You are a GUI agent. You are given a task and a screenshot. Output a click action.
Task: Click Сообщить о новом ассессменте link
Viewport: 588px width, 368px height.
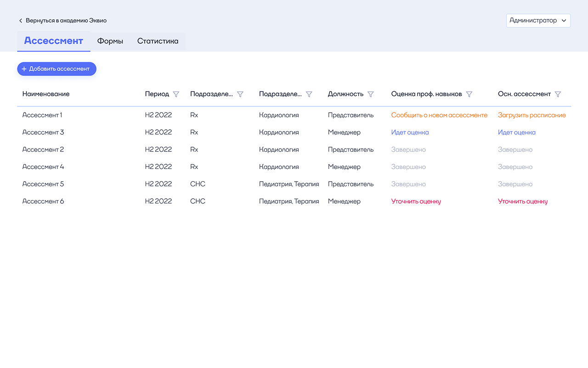(x=439, y=115)
